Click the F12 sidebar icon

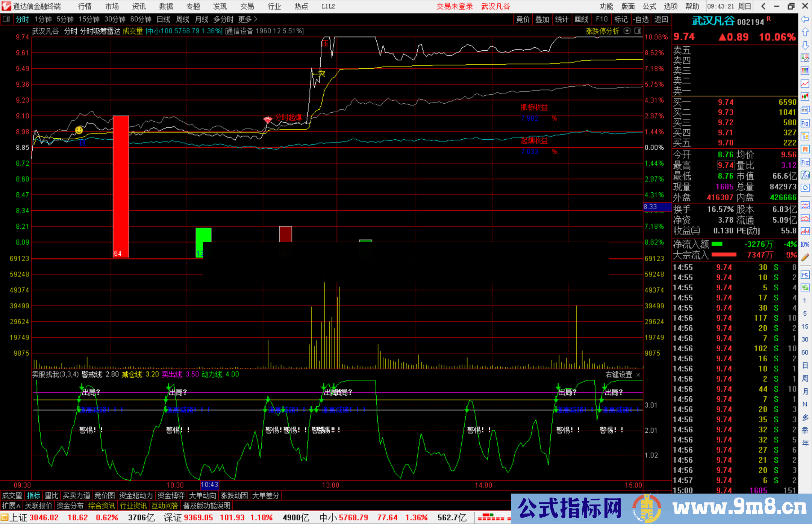(805, 162)
